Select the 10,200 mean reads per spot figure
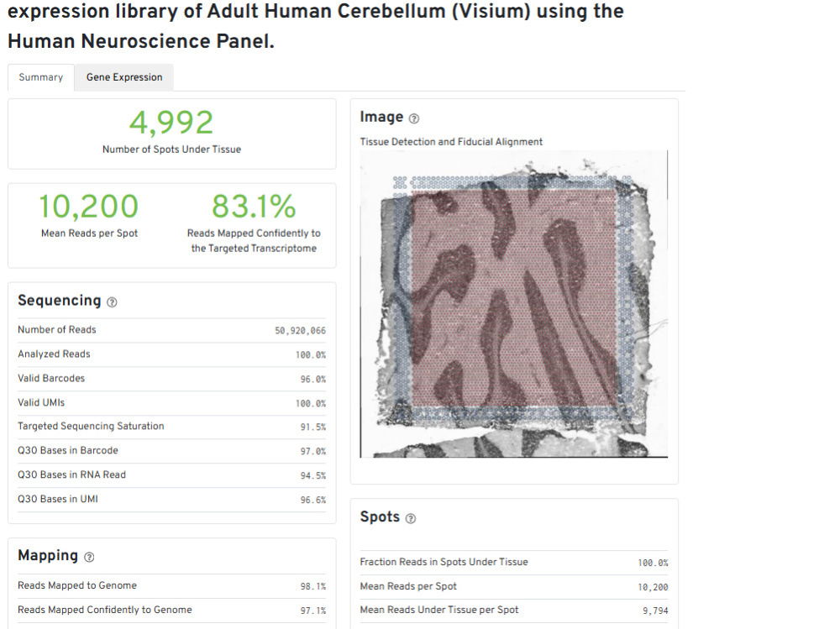The image size is (840, 629). 89,207
